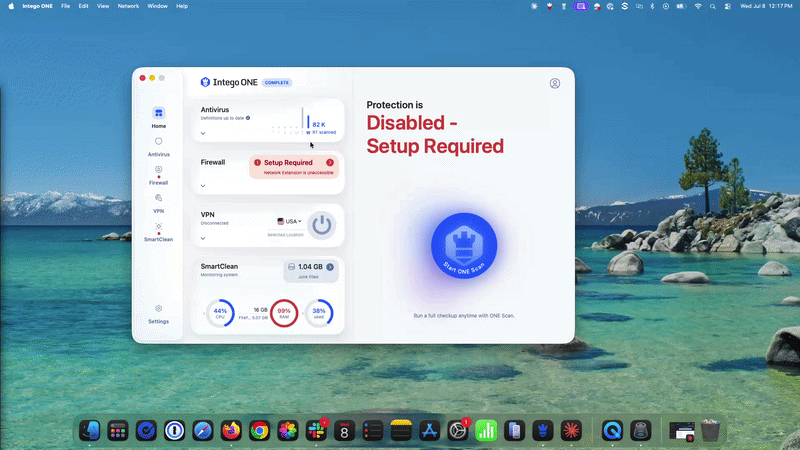The image size is (800, 450).
Task: Click the RAM 99% usage gauge
Action: click(284, 313)
